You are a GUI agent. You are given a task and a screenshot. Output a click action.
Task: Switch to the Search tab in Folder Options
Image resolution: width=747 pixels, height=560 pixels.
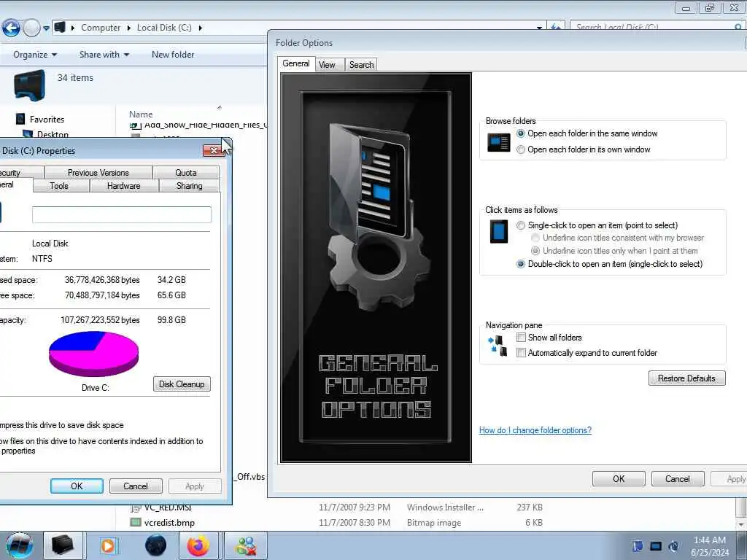[362, 65]
